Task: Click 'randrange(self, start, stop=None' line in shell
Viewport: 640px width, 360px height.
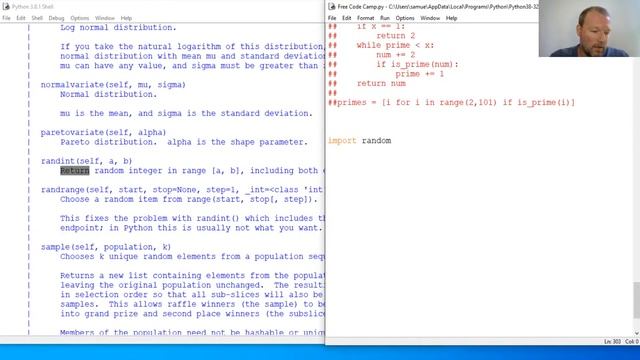Action: 182,190
